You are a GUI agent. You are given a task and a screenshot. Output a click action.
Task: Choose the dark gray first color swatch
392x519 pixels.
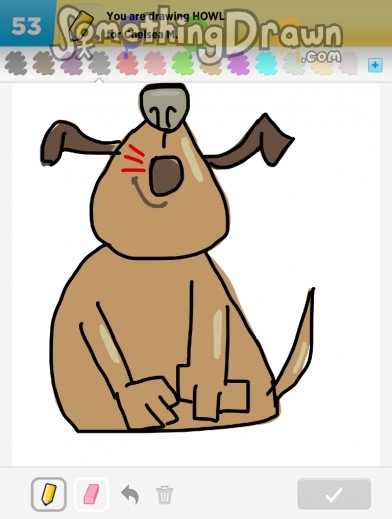coord(16,63)
